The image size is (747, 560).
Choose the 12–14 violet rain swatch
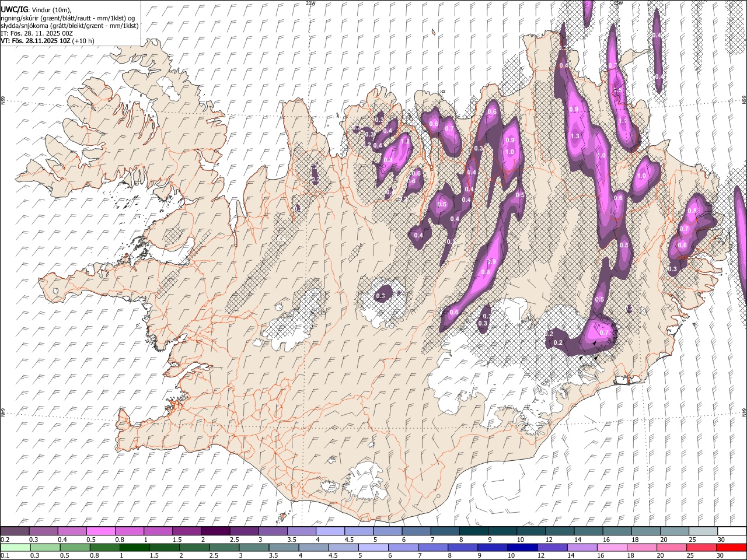(551, 547)
